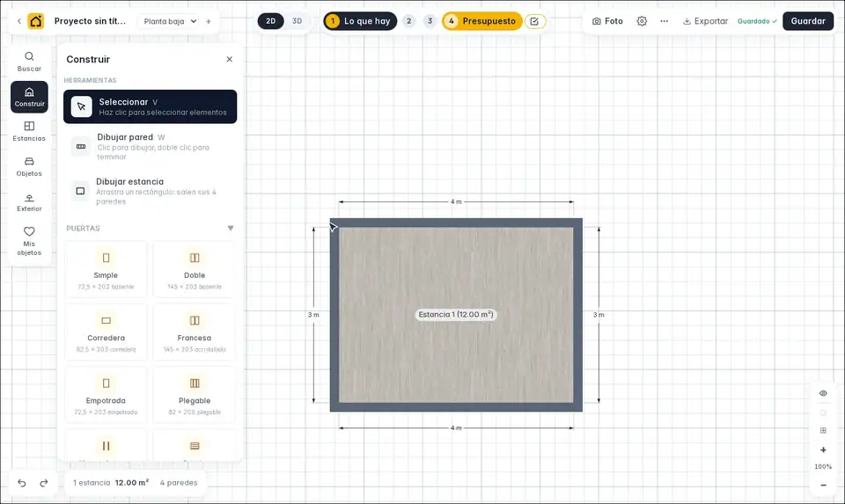The width and height of the screenshot is (845, 504).
Task: Open the Planta baja floor dropdown
Action: (169, 21)
